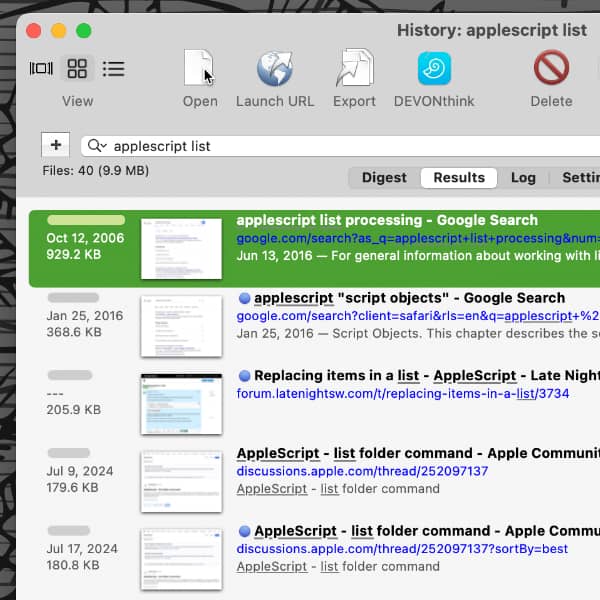Viewport: 600px width, 600px height.
Task: Select the grid view icon
Action: (77, 68)
